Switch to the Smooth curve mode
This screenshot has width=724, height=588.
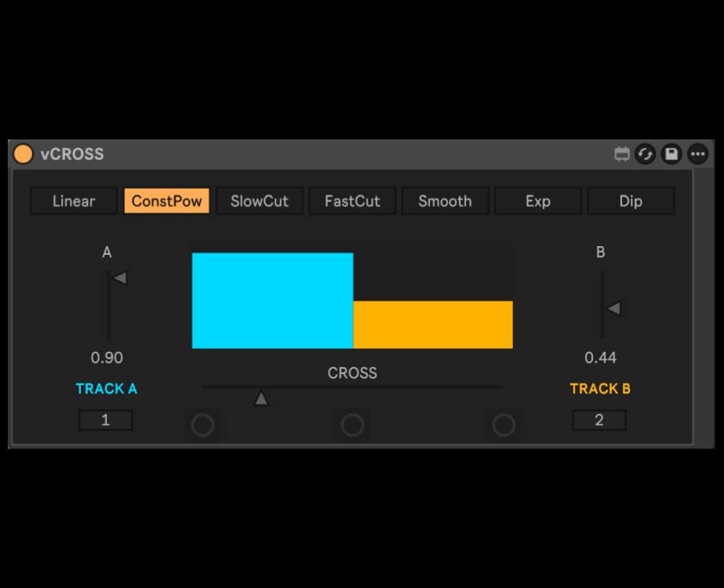pyautogui.click(x=445, y=201)
